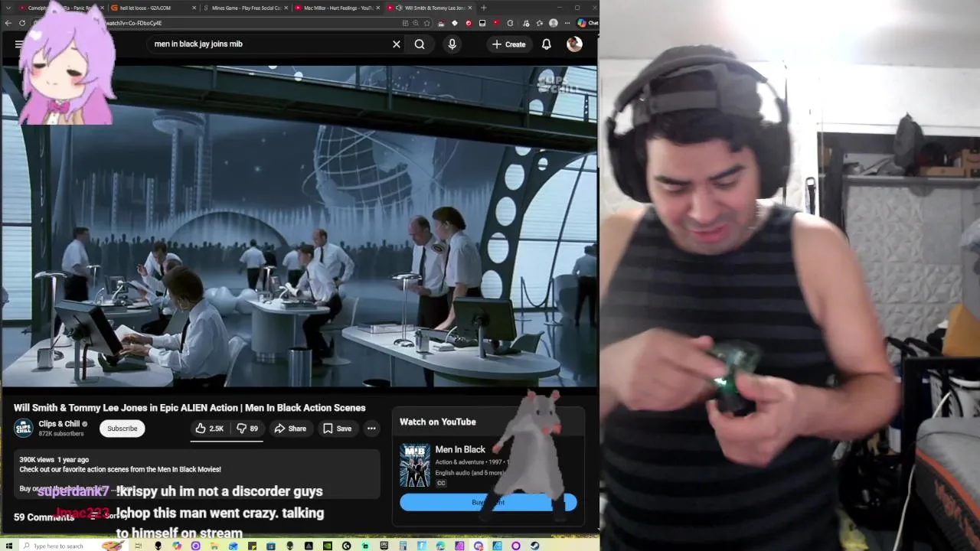Image resolution: width=980 pixels, height=551 pixels.
Task: Click the YouTube search magnifier button
Action: 420,44
